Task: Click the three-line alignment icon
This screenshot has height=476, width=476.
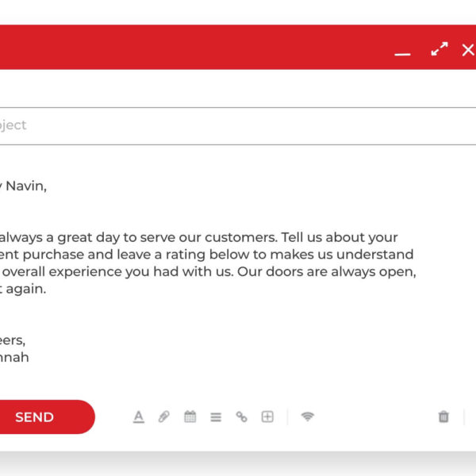Action: pos(216,417)
